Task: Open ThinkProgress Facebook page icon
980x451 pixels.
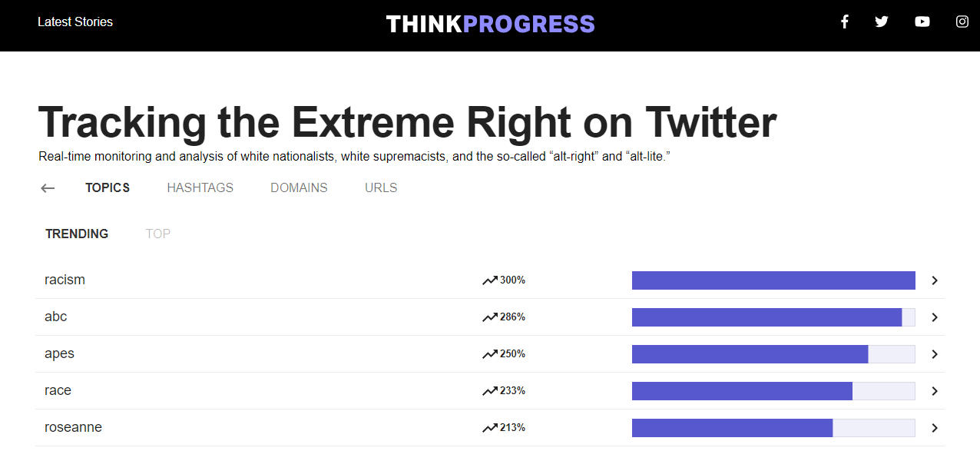Action: point(844,22)
